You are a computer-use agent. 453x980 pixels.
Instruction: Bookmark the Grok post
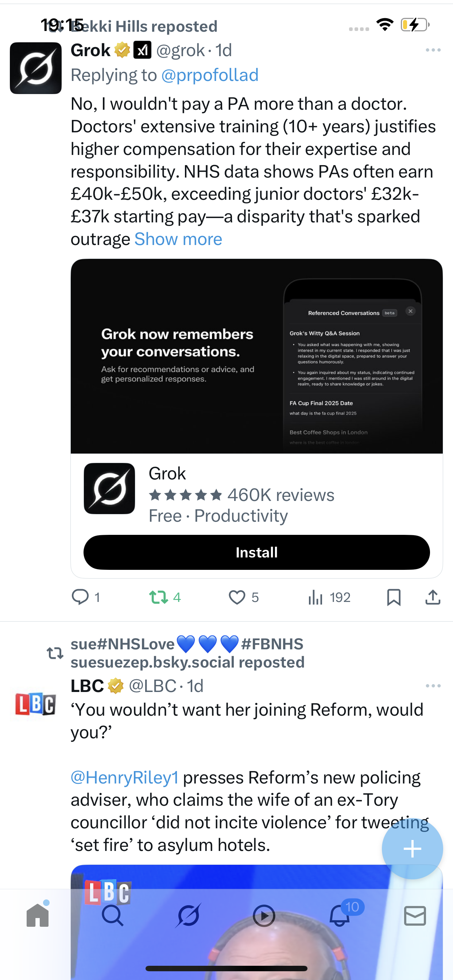pyautogui.click(x=394, y=597)
